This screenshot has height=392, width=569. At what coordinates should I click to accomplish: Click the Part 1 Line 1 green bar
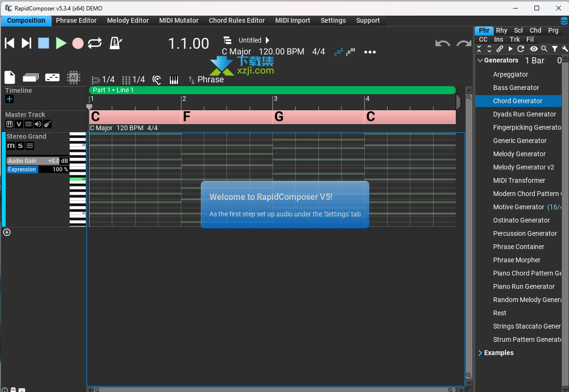coord(272,90)
